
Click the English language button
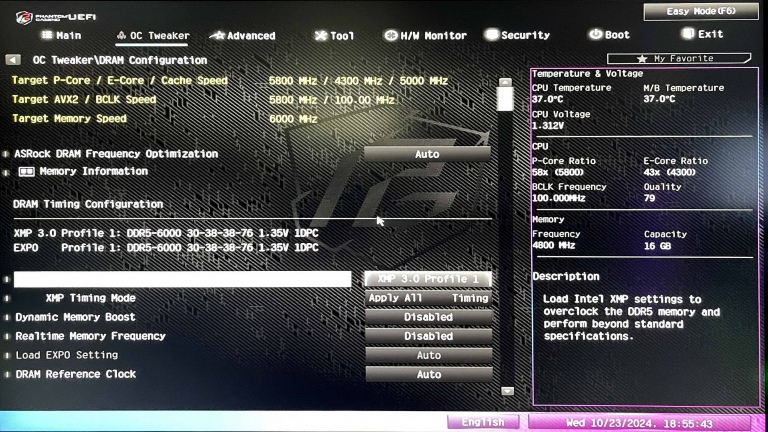click(483, 422)
